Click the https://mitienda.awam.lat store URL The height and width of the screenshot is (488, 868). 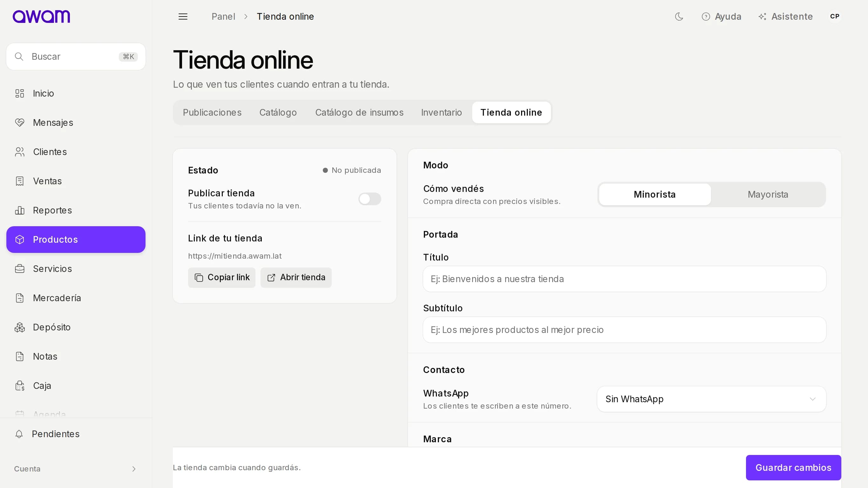point(234,256)
